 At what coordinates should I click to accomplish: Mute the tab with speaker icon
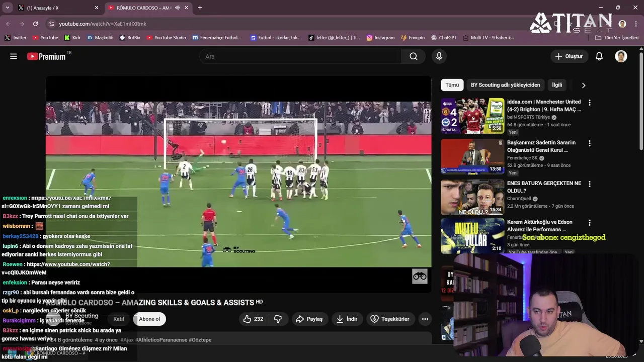tap(177, 8)
